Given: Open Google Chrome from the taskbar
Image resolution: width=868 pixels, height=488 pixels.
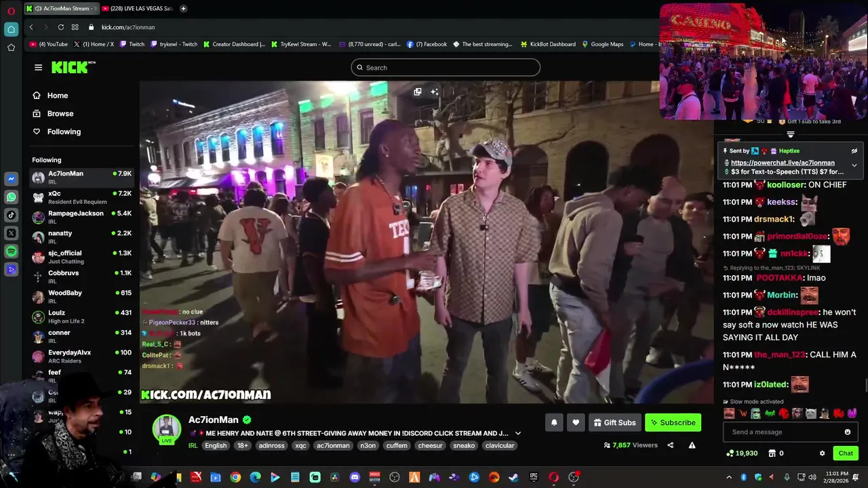Looking at the screenshot, I should [x=235, y=477].
